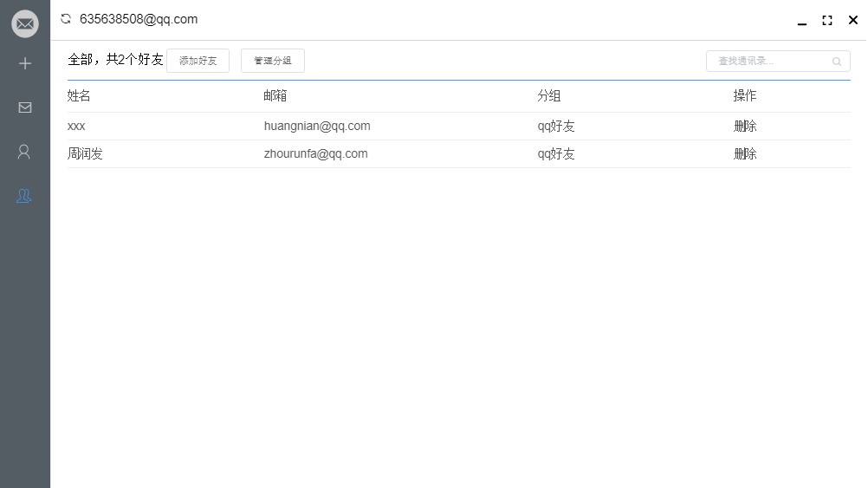Select the contacts group icon in sidebar
The width and height of the screenshot is (868, 488).
pyautogui.click(x=23, y=196)
